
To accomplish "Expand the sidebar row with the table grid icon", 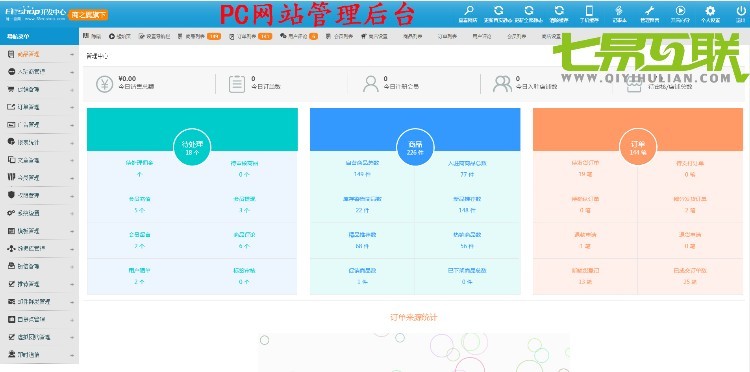I will [x=39, y=231].
